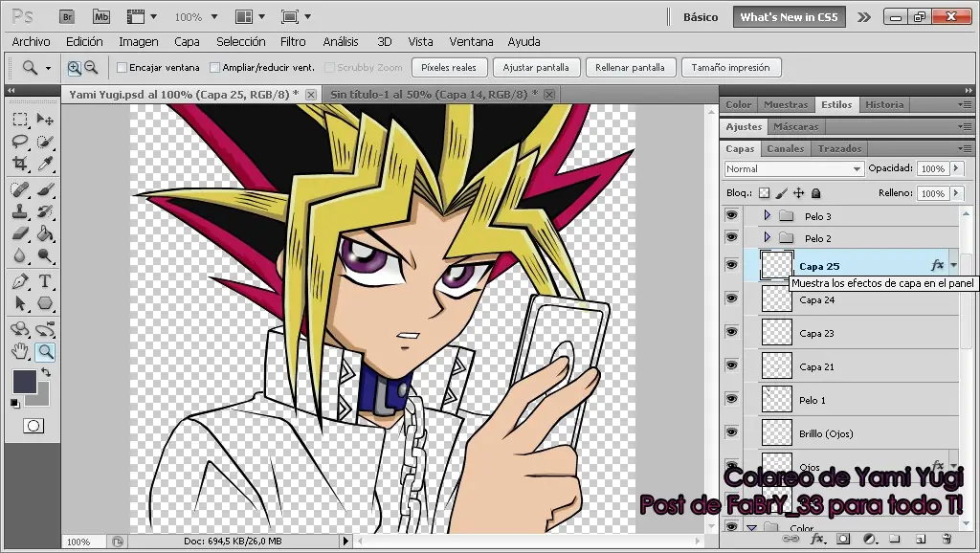The height and width of the screenshot is (553, 980).
Task: Launch Bridge from the application bar
Action: click(x=67, y=16)
